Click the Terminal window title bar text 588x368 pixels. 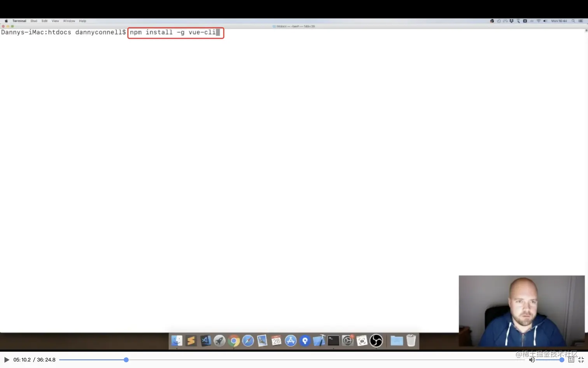coord(296,26)
